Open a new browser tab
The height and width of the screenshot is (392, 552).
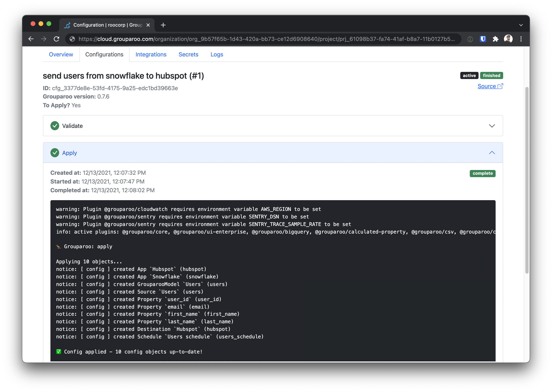coord(163,25)
